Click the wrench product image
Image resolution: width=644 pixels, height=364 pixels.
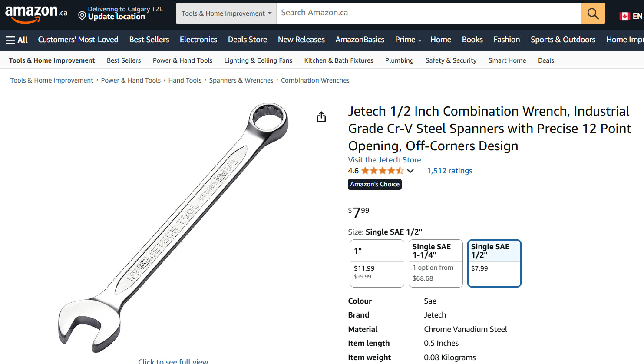(x=173, y=228)
